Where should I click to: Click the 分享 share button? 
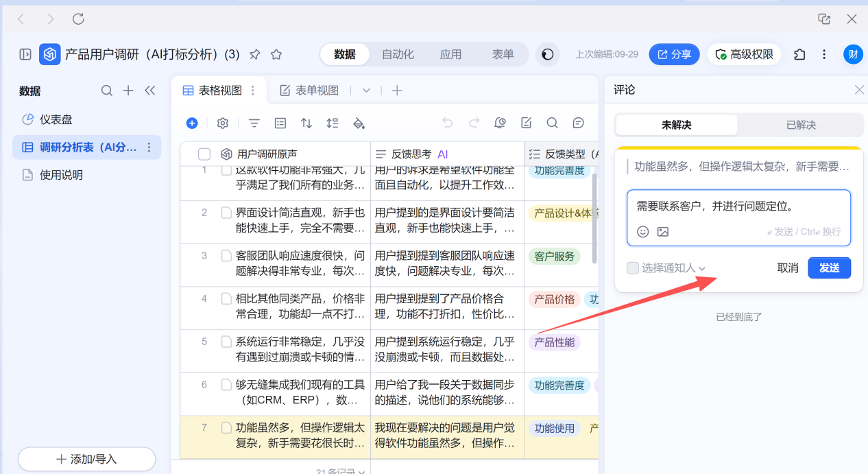click(x=674, y=54)
